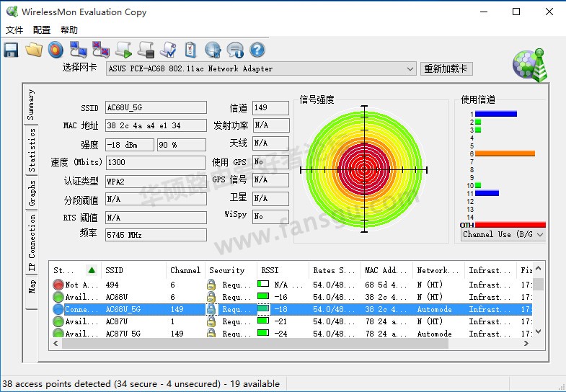Click the OTH red usage bar
The height and width of the screenshot is (392, 566).
pyautogui.click(x=510, y=225)
